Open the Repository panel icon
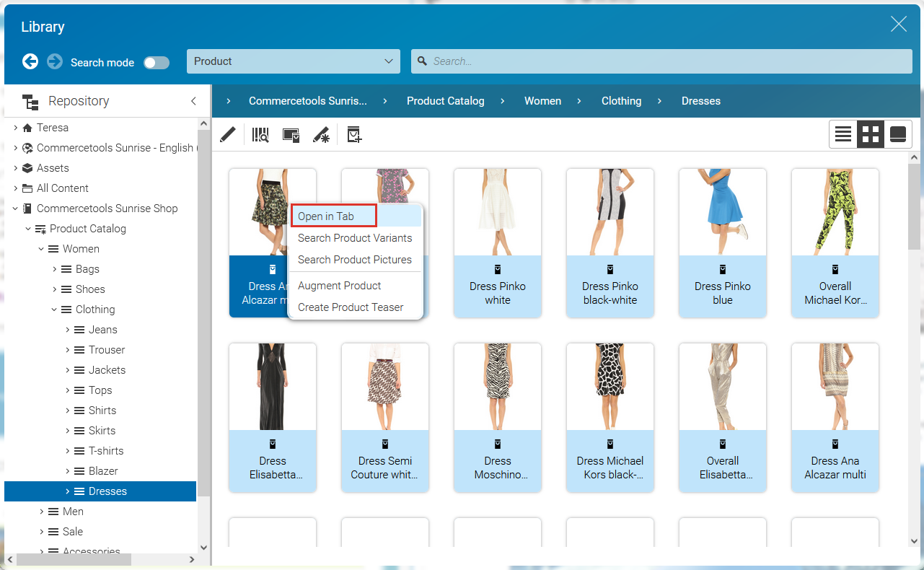The height and width of the screenshot is (570, 924). coord(30,100)
